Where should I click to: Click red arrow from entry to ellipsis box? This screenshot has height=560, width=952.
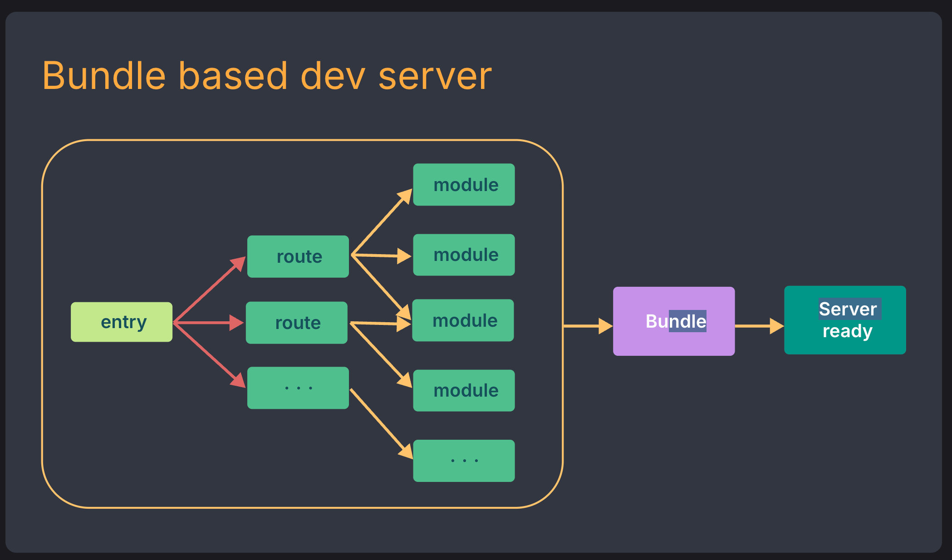[x=209, y=354]
